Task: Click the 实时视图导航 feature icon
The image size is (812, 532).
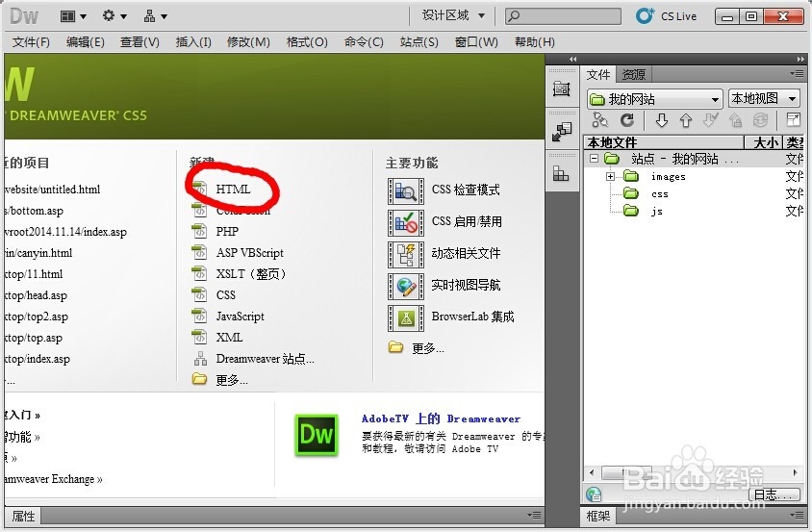Action: (x=406, y=286)
